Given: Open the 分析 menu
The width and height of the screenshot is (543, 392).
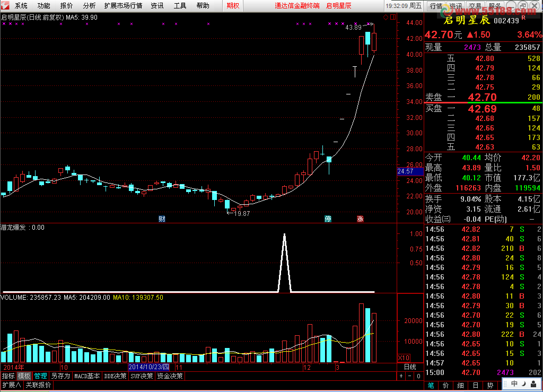Looking at the screenshot, I should coord(89,5).
